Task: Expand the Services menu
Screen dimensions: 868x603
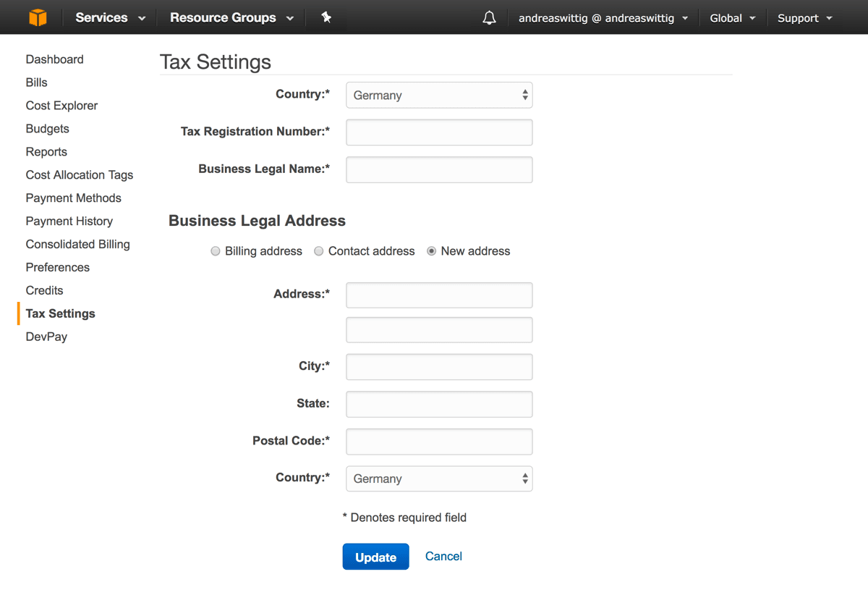Action: click(110, 18)
